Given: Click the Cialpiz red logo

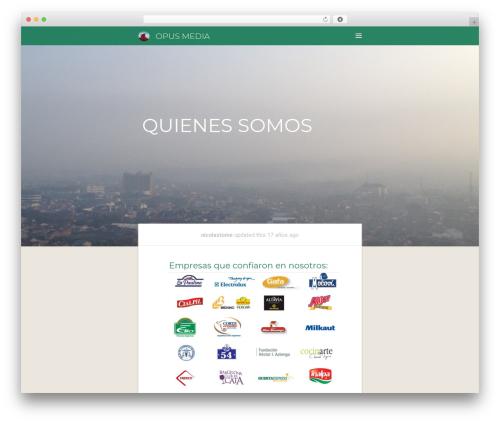Looking at the screenshot, I should click(x=190, y=303).
